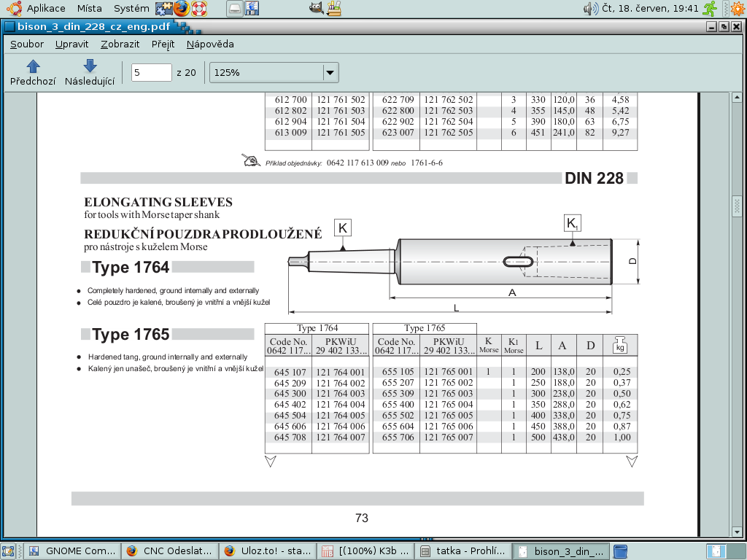747x560 pixels.
Task: Open the Nápověda menu
Action: click(x=210, y=44)
